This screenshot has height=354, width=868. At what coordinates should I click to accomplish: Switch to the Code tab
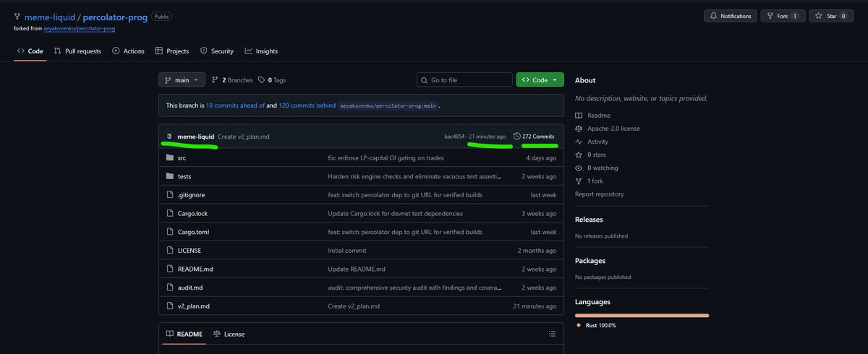30,51
